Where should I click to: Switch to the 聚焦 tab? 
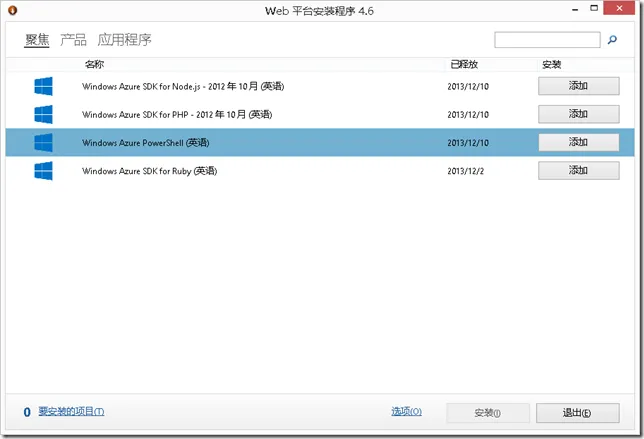pyautogui.click(x=37, y=40)
